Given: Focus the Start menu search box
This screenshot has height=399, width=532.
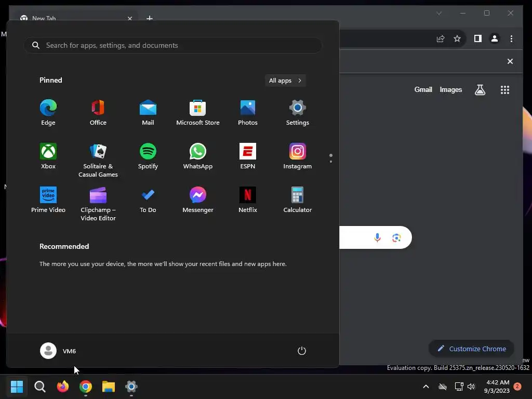Looking at the screenshot, I should [172, 45].
